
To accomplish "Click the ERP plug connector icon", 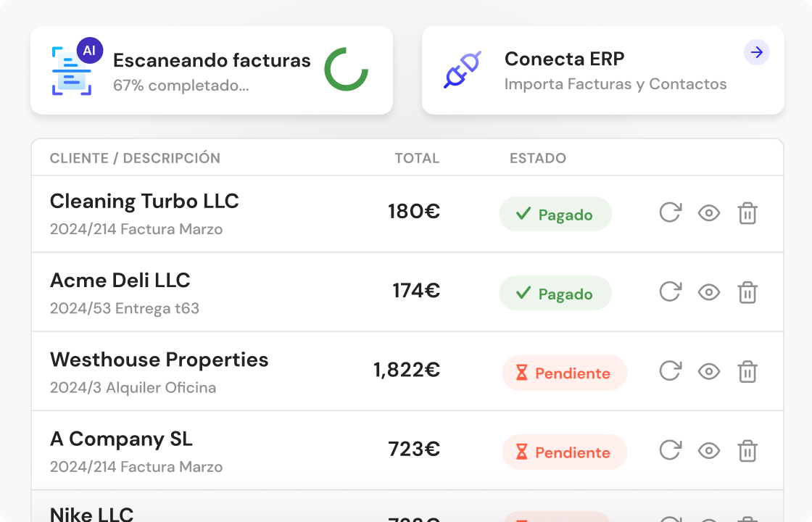I will 463,70.
